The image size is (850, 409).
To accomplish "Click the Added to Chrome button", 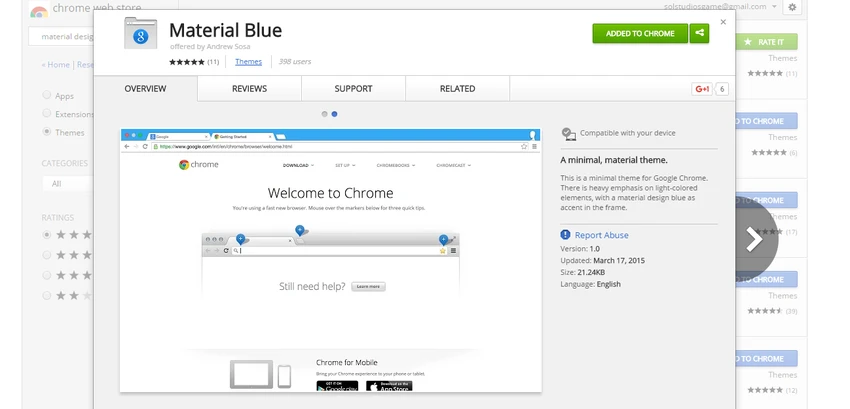I will (x=640, y=33).
